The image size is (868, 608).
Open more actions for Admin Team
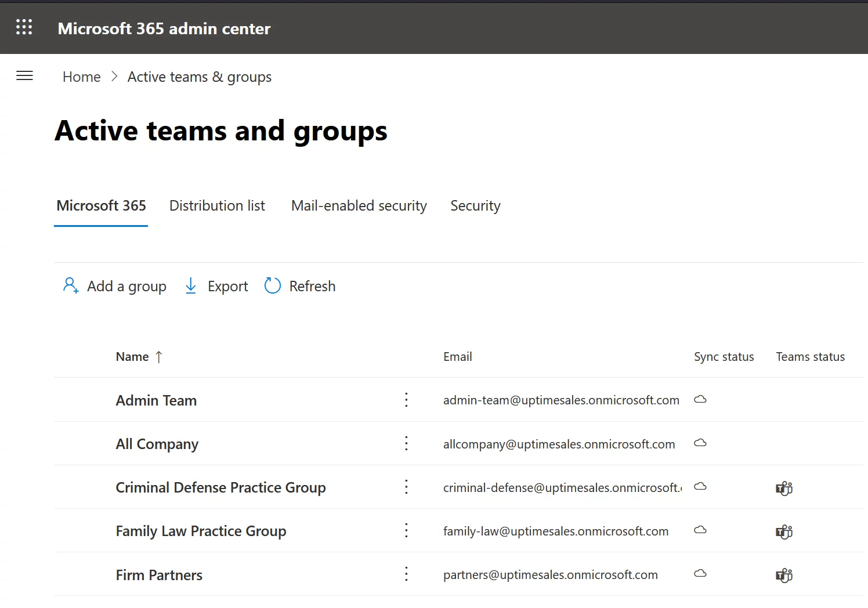pyautogui.click(x=406, y=400)
